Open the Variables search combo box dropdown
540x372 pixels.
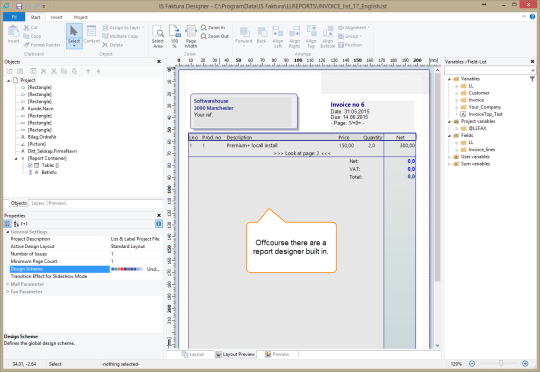(x=532, y=70)
